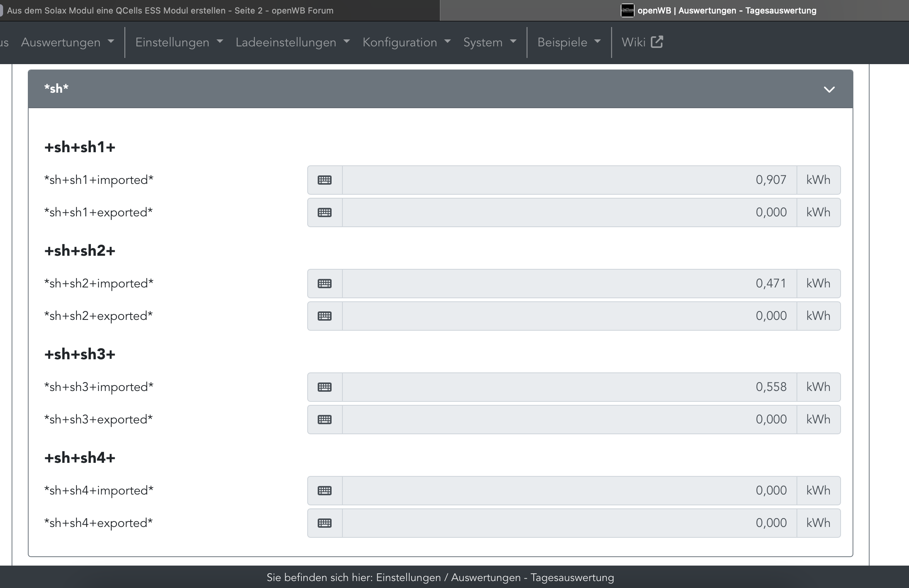
Task: Click keyboard icon beside sh4 exported field
Action: (325, 523)
